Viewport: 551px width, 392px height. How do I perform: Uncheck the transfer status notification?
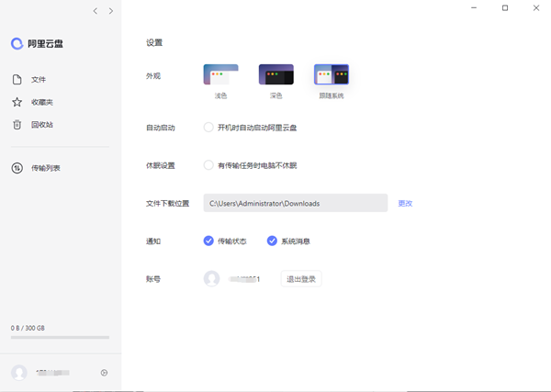tap(208, 241)
